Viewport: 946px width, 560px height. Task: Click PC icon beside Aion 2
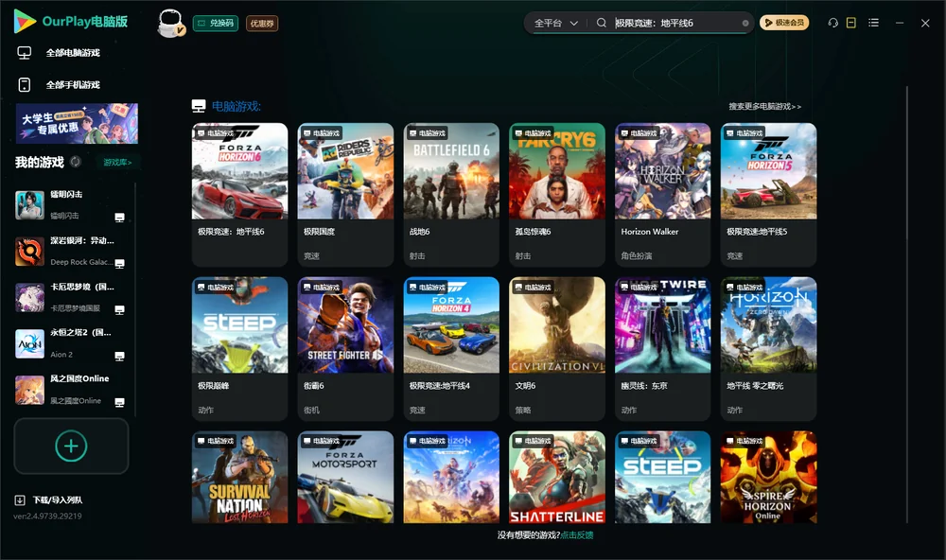119,356
